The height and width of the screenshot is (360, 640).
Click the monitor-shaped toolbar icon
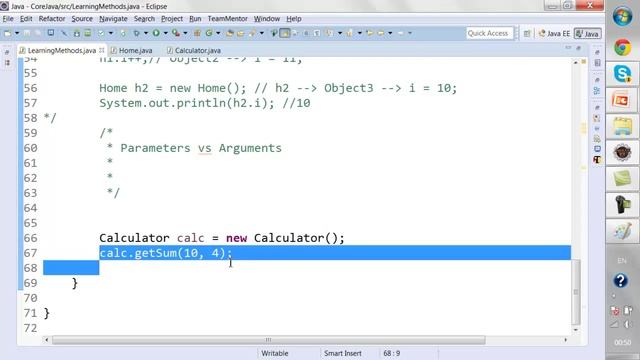[51, 33]
